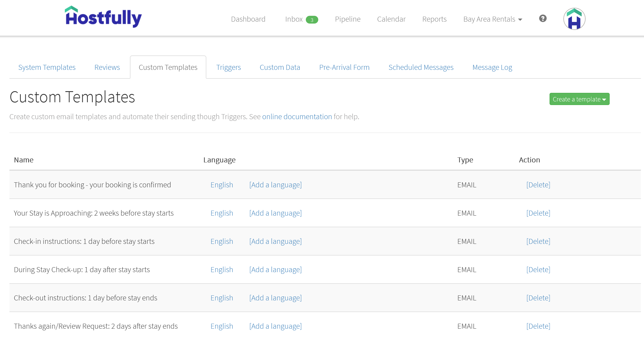This screenshot has height=355, width=644.
Task: Open the Triggers tab
Action: tap(228, 67)
